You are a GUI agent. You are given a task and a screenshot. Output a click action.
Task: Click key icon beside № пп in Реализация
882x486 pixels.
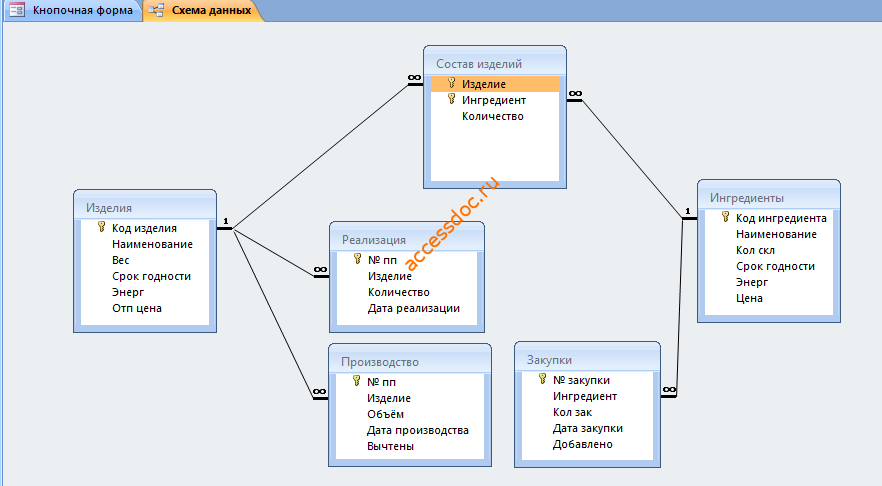click(x=357, y=259)
